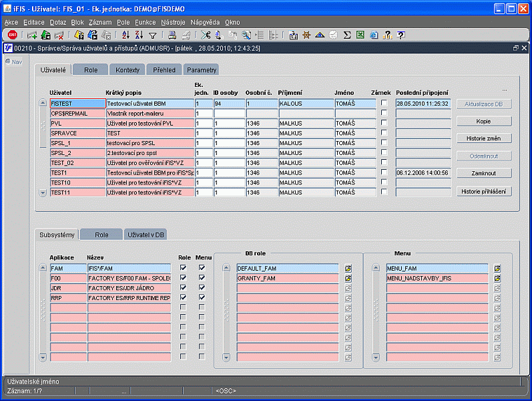Viewport: 532px width, 401px height.
Task: Click the scissors cut icon
Action: [x=206, y=35]
